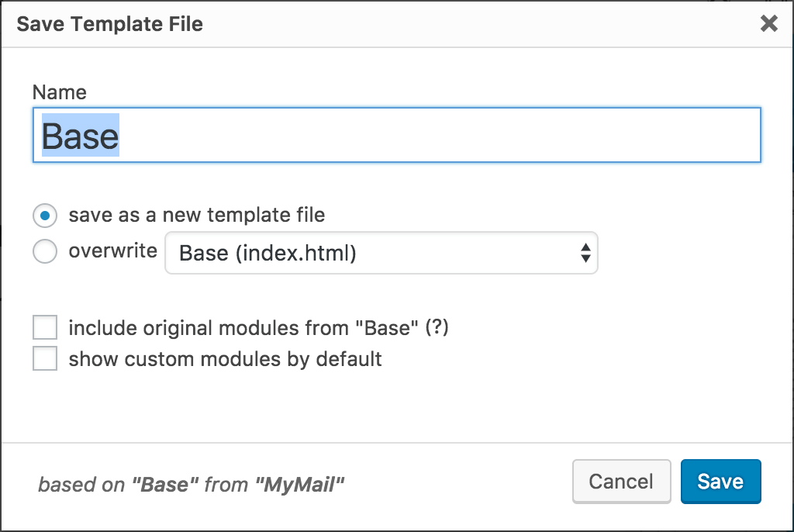Open the 'Base (index.html)' template dropdown
The height and width of the screenshot is (532, 794).
click(380, 253)
